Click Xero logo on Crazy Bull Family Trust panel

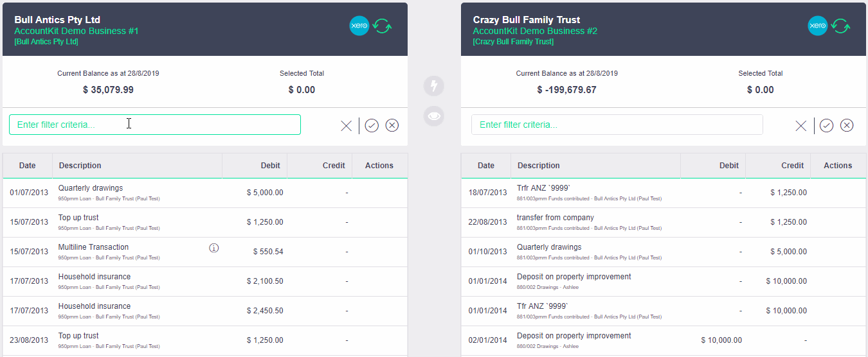click(x=817, y=26)
